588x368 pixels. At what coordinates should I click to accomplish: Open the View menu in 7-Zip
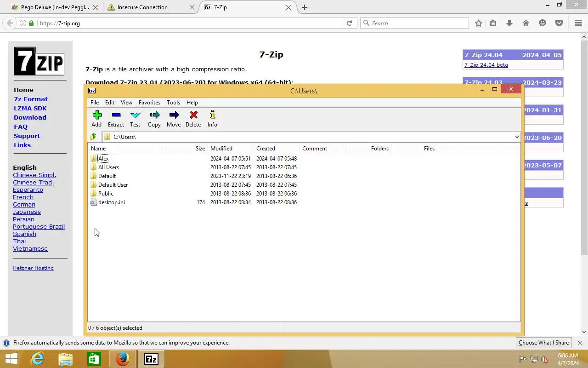[x=126, y=103]
